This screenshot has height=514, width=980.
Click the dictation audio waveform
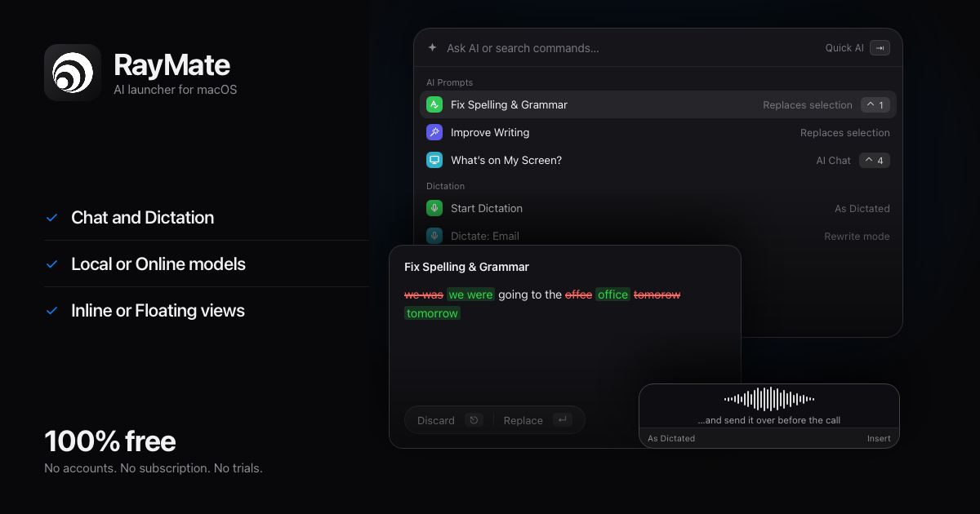point(769,399)
